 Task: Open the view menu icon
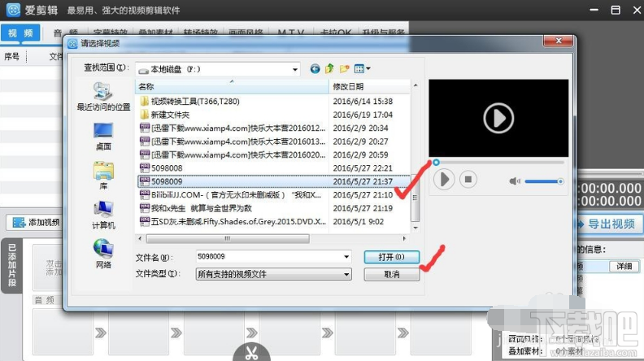point(363,69)
